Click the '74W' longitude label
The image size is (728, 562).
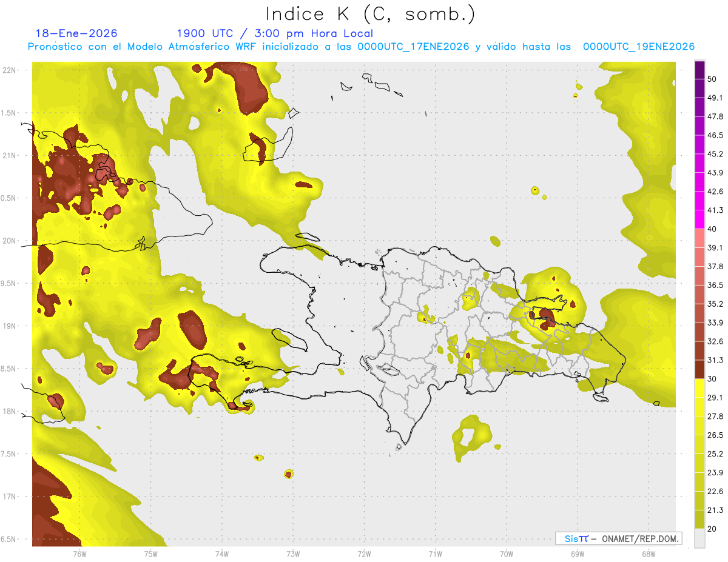(221, 554)
